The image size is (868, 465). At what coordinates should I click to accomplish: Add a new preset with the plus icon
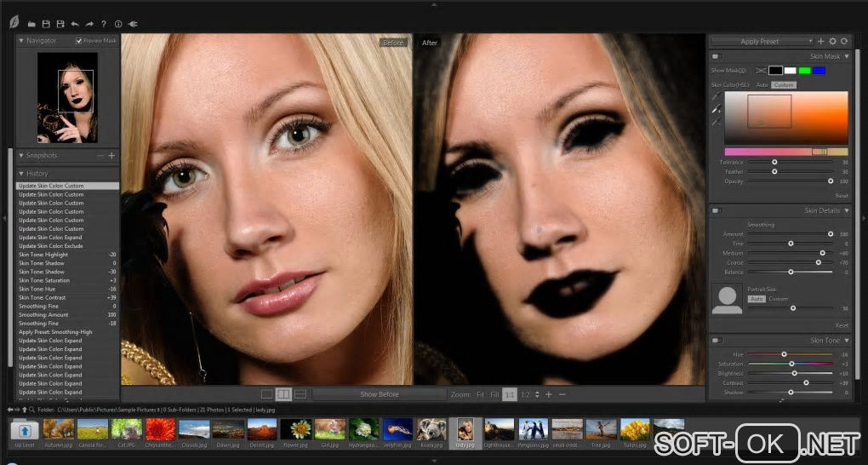pos(821,41)
